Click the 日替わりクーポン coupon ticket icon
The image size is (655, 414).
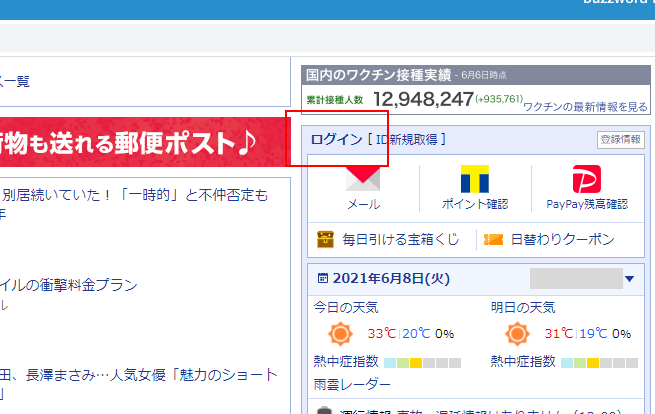click(493, 240)
